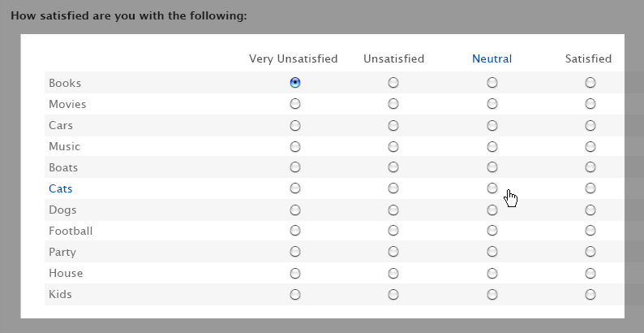
Task: Choose Satisfied for Movies
Action: pos(590,104)
